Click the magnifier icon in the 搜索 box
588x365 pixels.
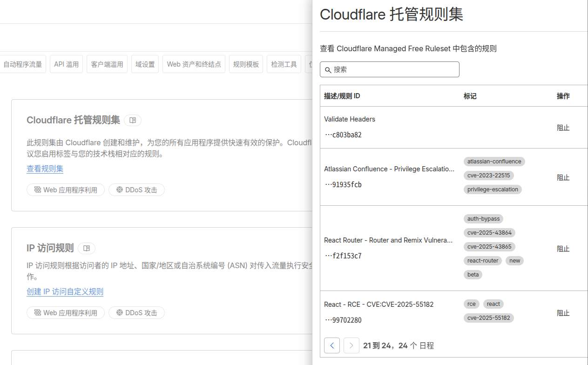328,69
